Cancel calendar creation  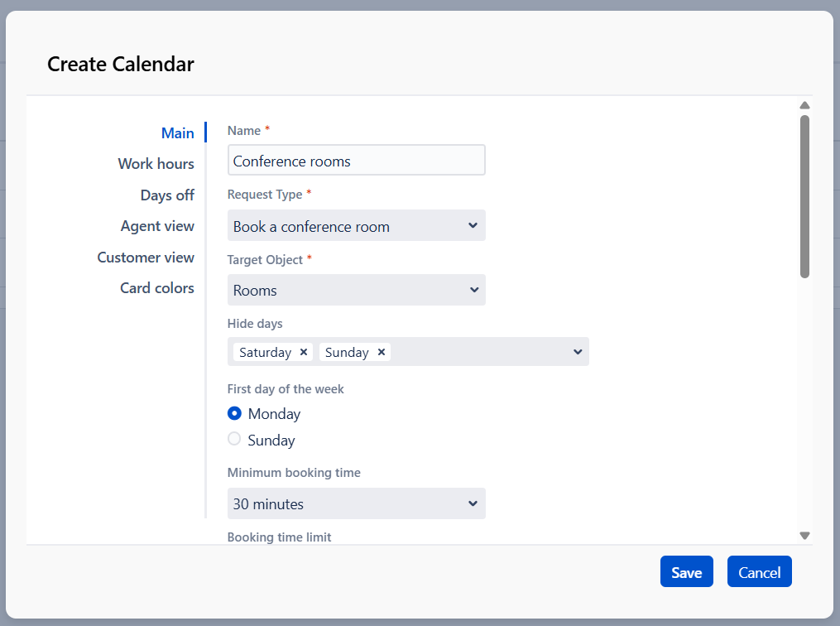pos(759,572)
